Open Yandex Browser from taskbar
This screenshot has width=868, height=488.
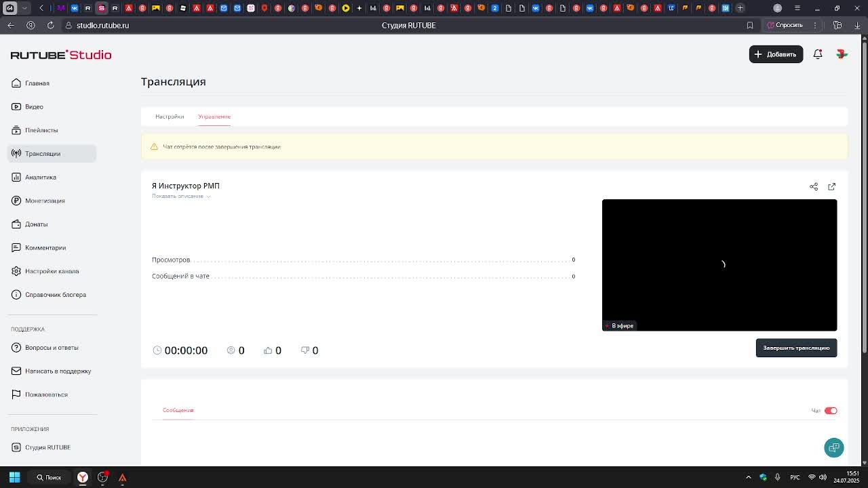(x=83, y=477)
